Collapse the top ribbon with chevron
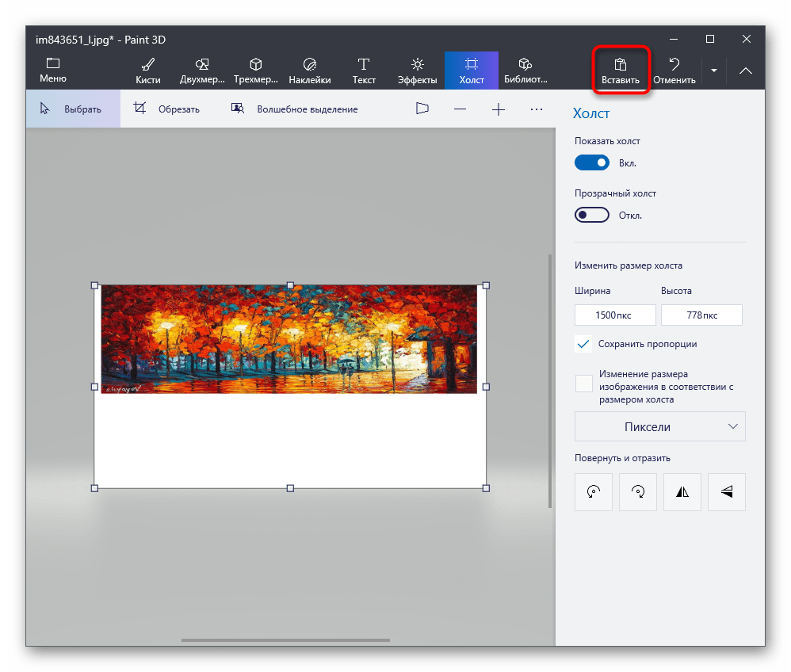 pyautogui.click(x=746, y=71)
